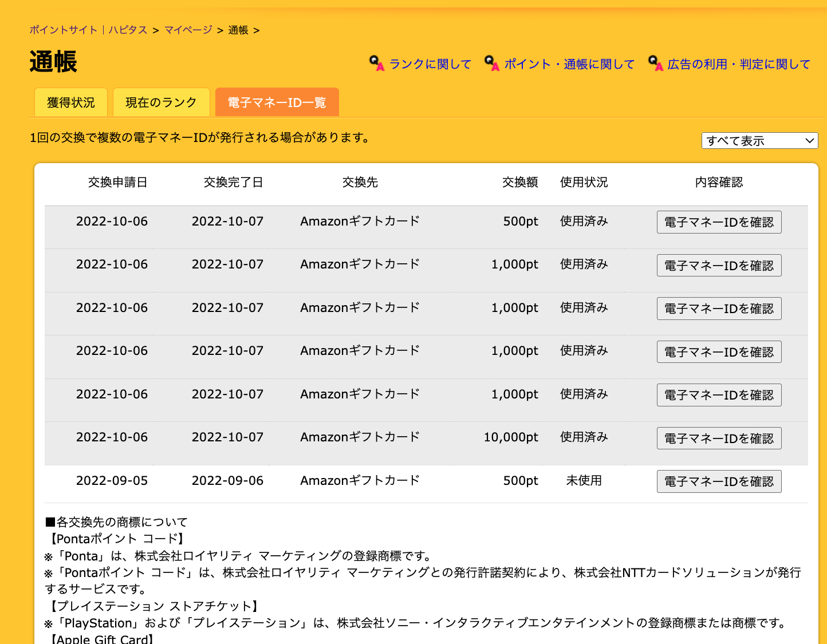Click 電子マネーIDを確認 for the 10,000pt exchange
827x644 pixels.
tap(719, 438)
